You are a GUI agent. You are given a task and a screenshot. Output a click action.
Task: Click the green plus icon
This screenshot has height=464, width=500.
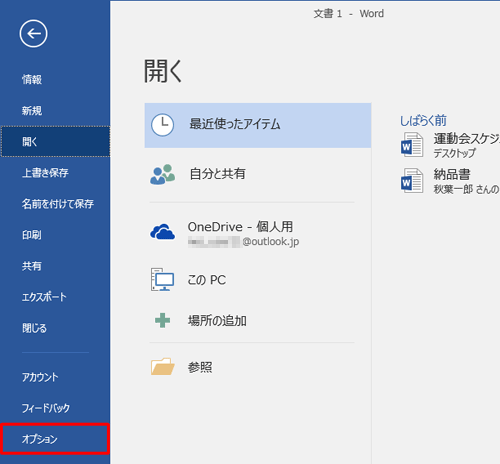tap(163, 320)
